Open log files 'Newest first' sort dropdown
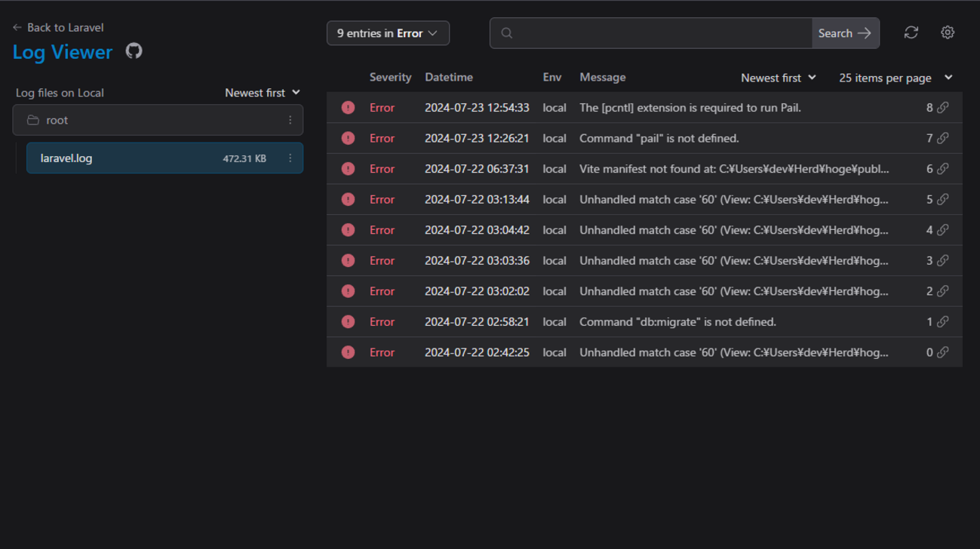Viewport: 980px width, 549px height. click(263, 93)
